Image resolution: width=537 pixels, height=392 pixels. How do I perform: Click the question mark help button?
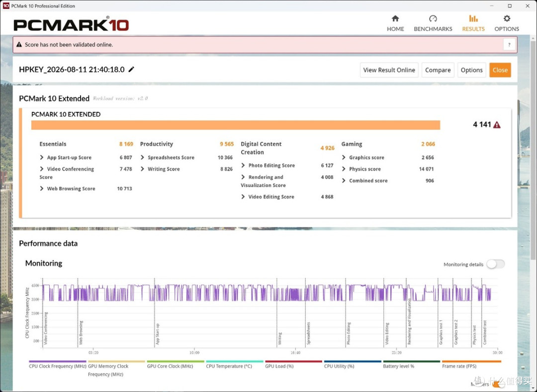point(509,45)
